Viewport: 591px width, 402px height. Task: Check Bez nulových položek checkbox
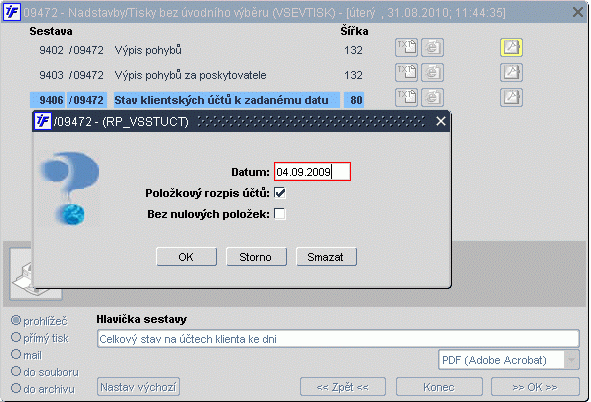click(x=280, y=214)
